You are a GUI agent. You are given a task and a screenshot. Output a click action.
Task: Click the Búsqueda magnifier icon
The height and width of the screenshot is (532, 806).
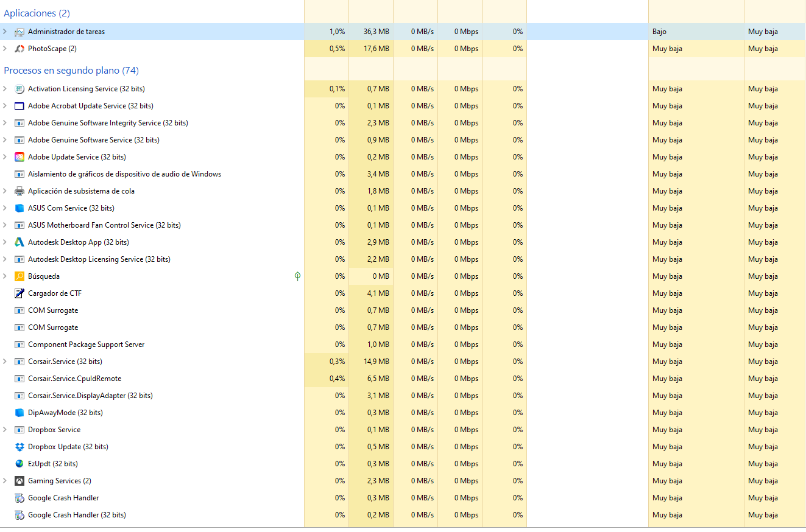[x=19, y=276]
